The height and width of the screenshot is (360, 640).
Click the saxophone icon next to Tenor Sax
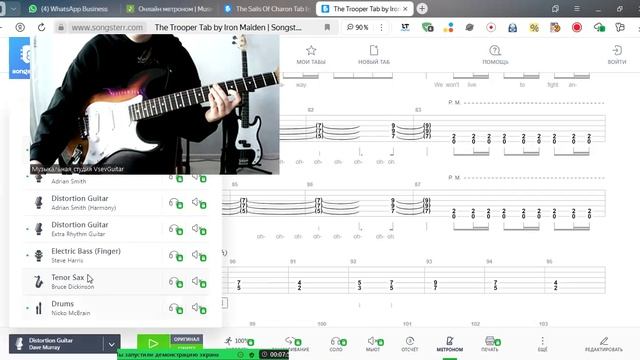(x=39, y=282)
